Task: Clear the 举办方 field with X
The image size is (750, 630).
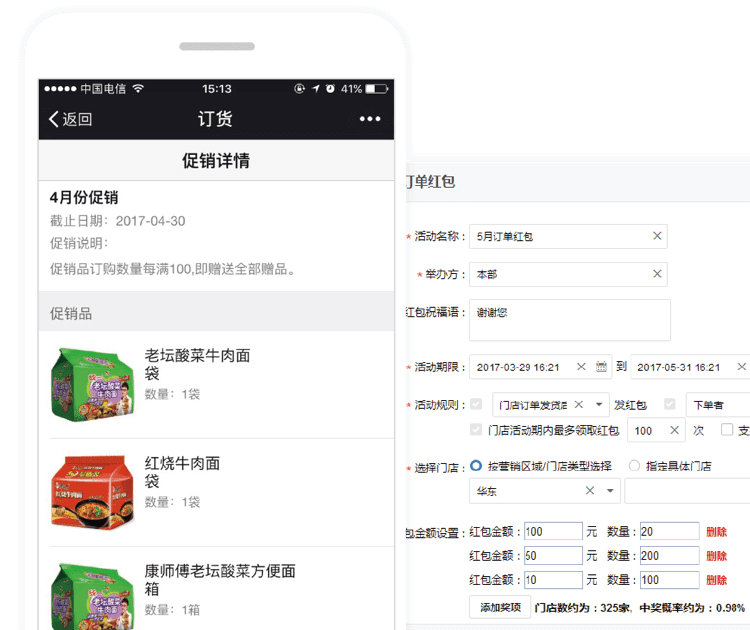Action: click(x=657, y=273)
